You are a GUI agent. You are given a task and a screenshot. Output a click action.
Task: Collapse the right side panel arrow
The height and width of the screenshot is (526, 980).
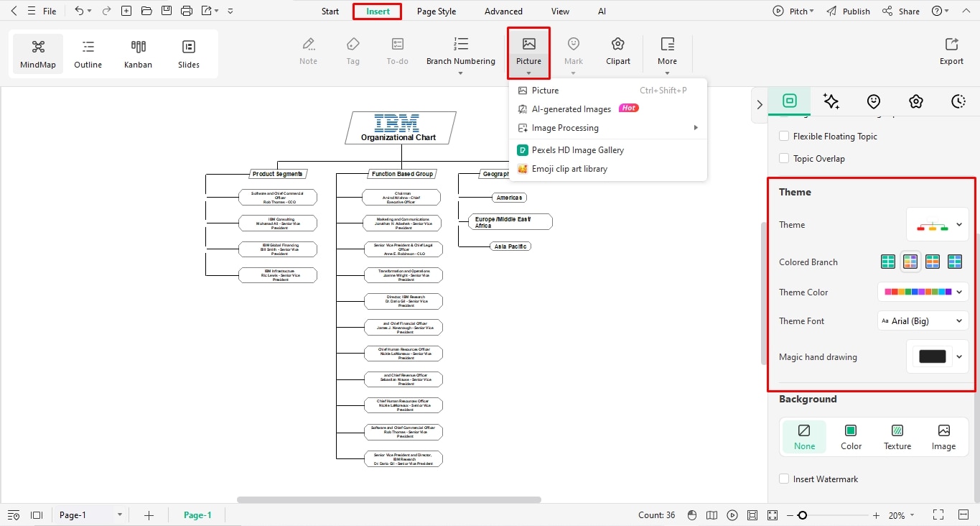click(760, 104)
